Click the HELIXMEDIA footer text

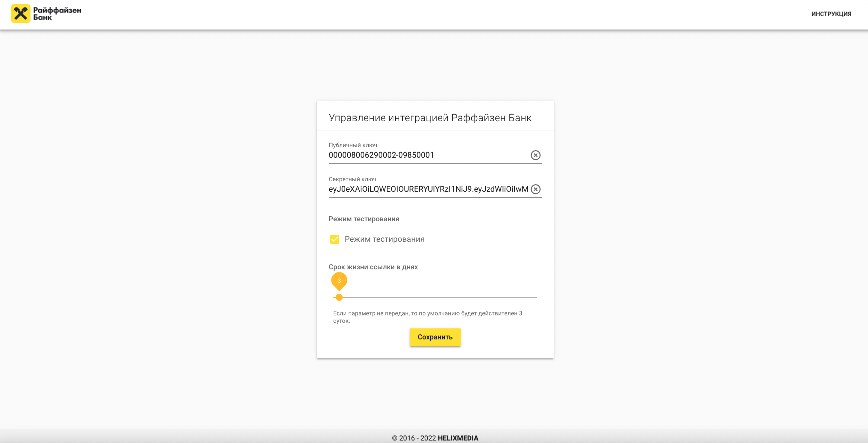[x=458, y=438]
